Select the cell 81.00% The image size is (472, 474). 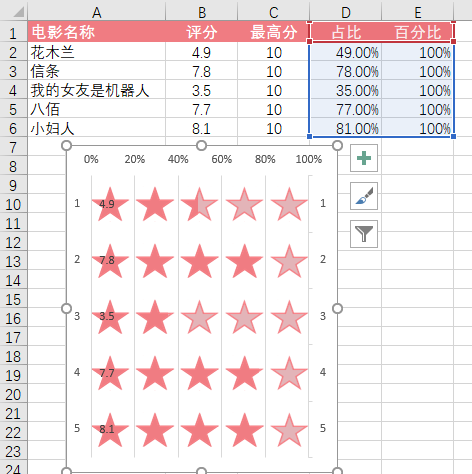coord(346,128)
